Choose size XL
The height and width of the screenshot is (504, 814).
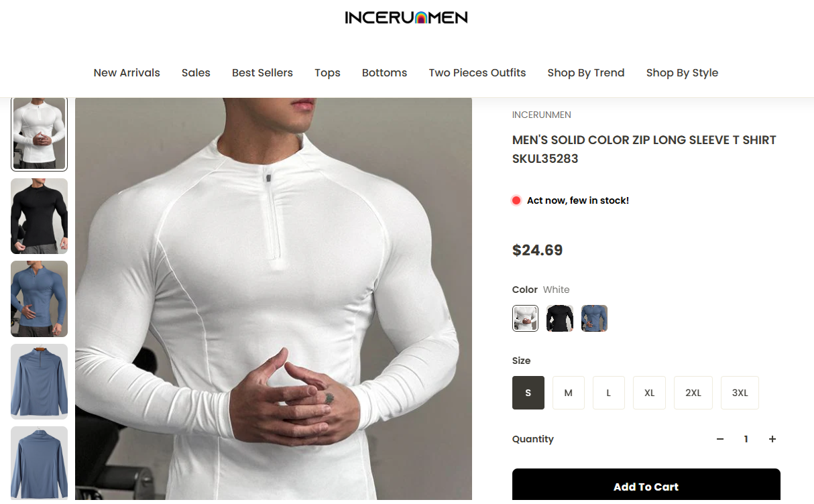(649, 393)
